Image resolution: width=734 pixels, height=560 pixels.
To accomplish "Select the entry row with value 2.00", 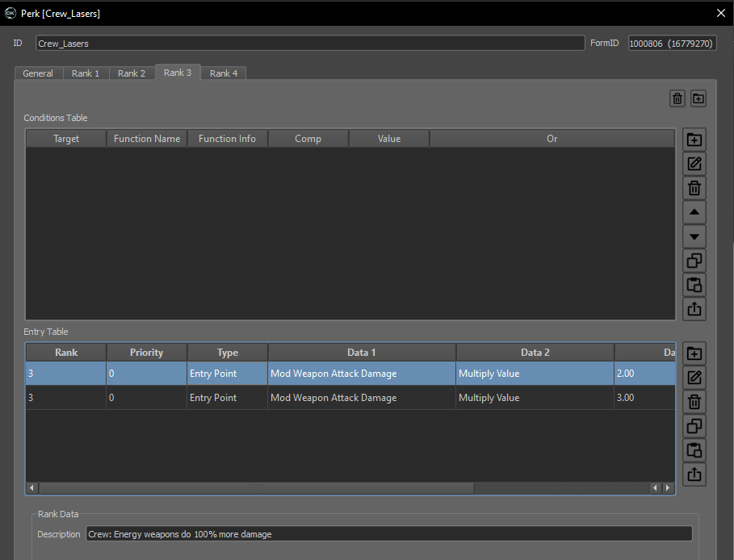I will pyautogui.click(x=350, y=374).
